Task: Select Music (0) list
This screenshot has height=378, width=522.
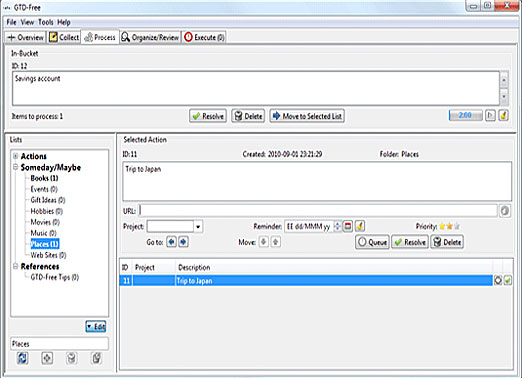Action: pyautogui.click(x=43, y=233)
